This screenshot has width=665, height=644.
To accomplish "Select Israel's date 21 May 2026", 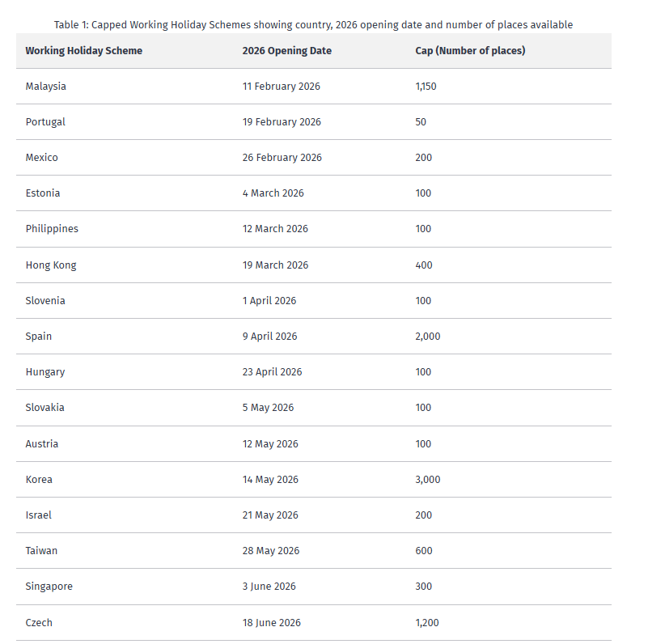I will [x=270, y=515].
